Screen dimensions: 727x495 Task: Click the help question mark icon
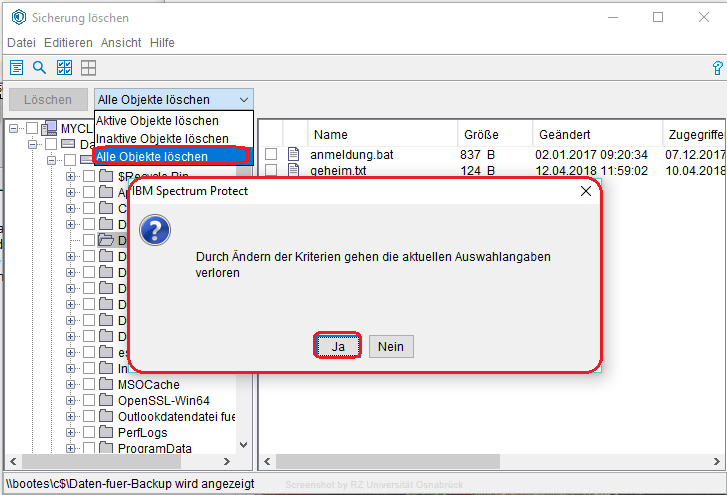point(716,68)
